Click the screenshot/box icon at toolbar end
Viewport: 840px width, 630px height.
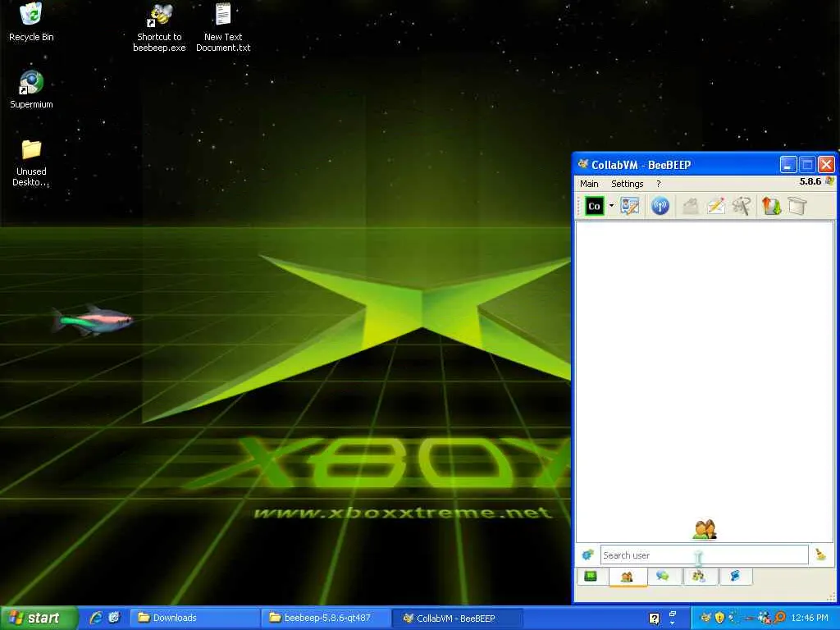[x=797, y=206]
